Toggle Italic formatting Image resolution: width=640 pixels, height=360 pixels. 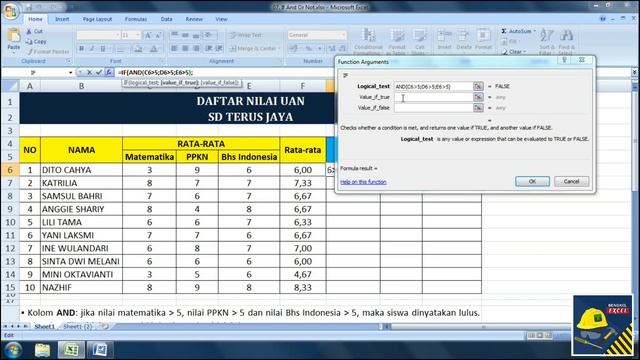[x=92, y=49]
